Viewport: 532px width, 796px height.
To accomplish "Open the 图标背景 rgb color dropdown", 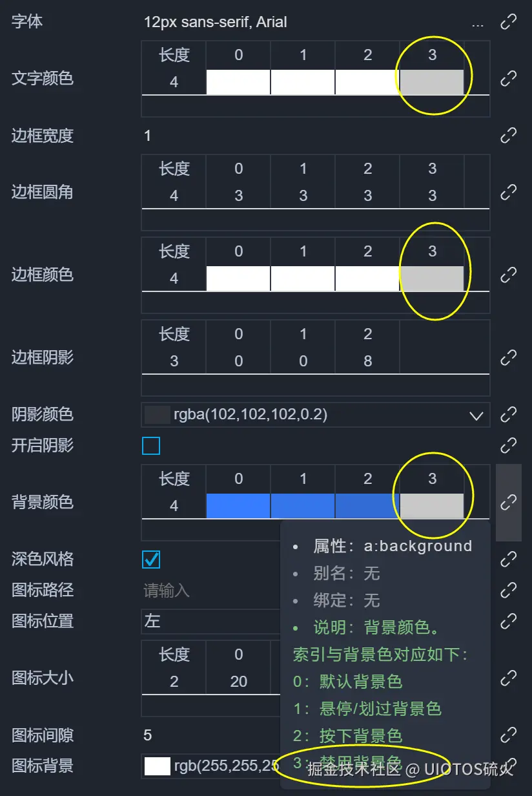I will tap(211, 766).
